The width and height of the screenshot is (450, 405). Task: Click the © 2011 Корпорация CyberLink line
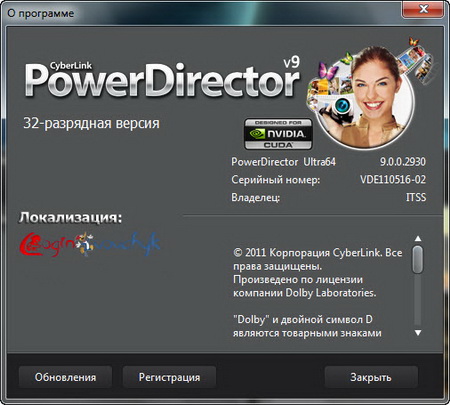click(318, 253)
